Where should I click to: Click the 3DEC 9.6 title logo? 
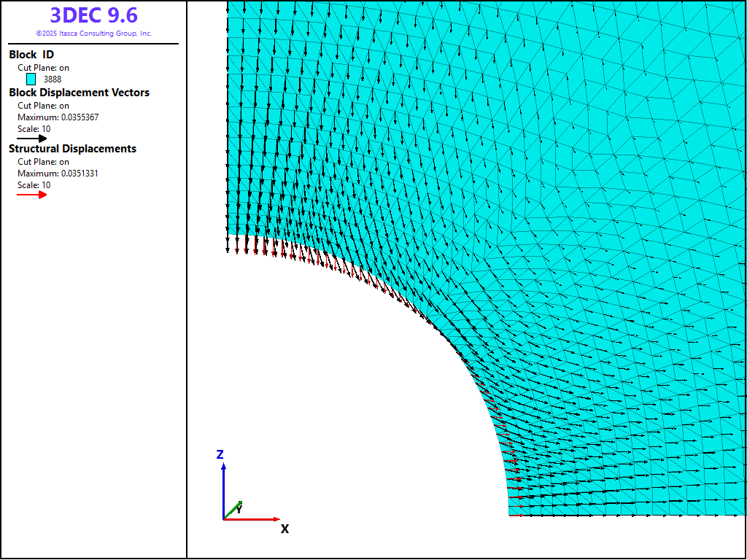point(93,15)
